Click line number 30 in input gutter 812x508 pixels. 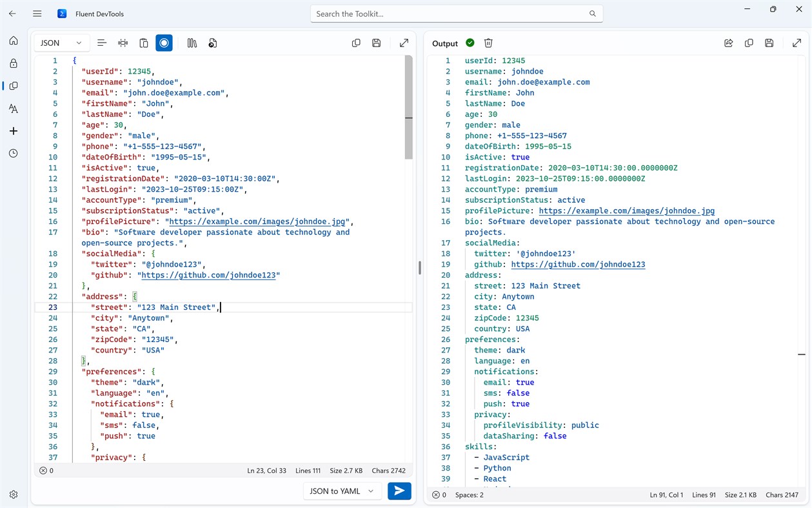[53, 382]
